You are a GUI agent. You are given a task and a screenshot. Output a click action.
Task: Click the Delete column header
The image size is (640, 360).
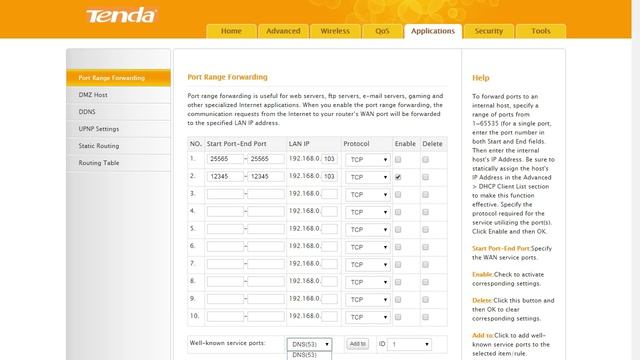tap(432, 144)
